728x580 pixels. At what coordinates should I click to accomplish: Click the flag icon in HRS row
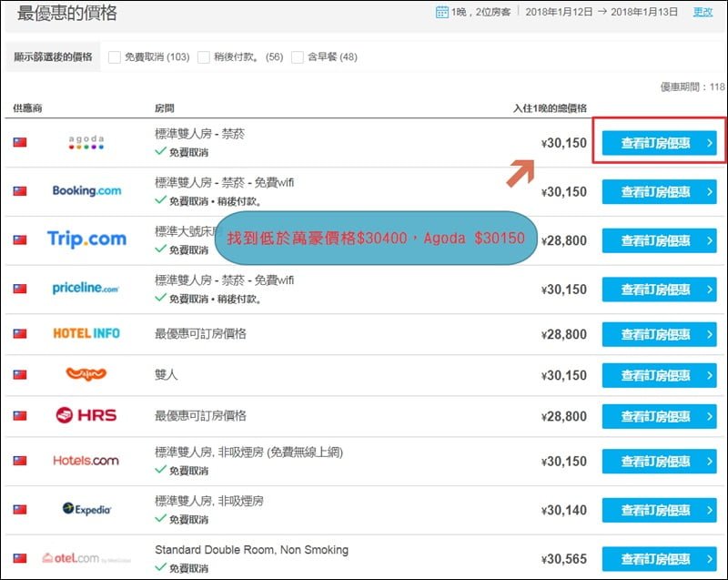[x=20, y=415]
